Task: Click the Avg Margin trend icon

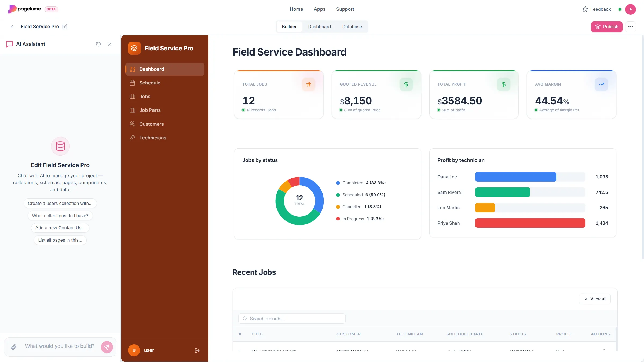Action: 601,84
